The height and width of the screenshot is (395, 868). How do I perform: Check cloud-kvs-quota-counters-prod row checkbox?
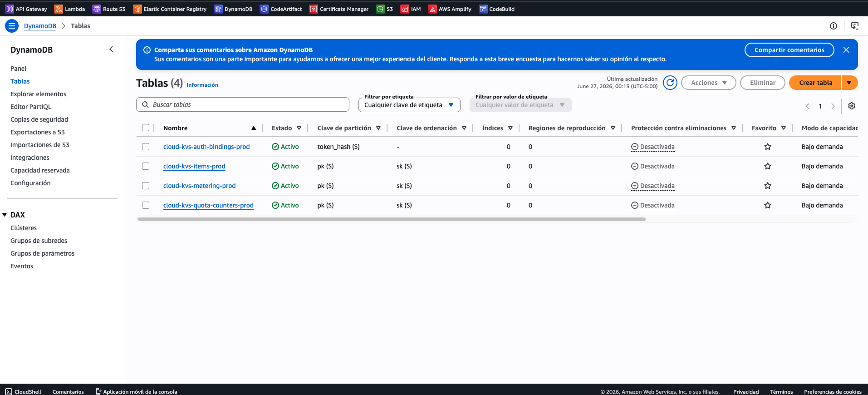pyautogui.click(x=146, y=205)
